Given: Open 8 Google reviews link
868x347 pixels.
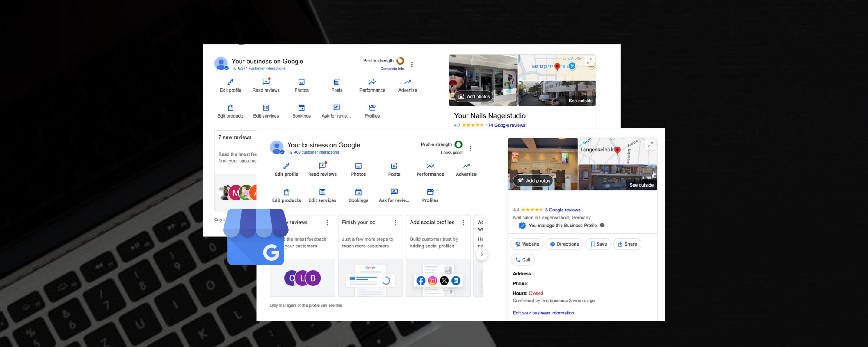Looking at the screenshot, I should (x=562, y=210).
